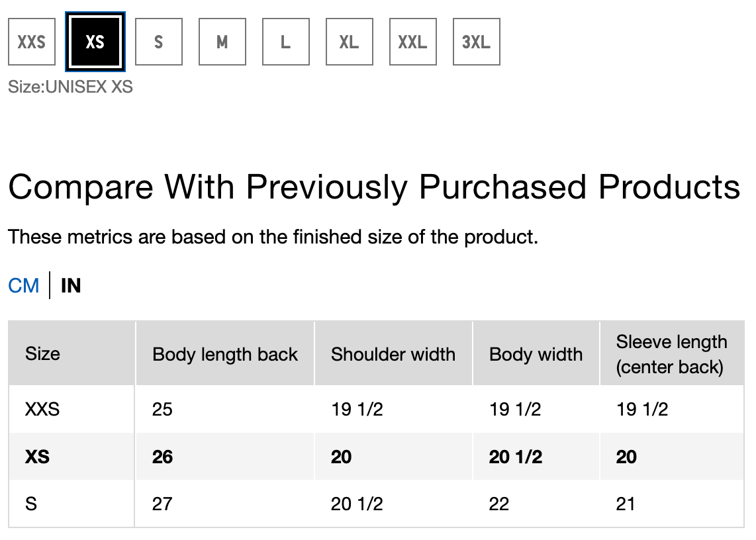756x540 pixels.
Task: Select the XXS size button
Action: click(x=32, y=42)
